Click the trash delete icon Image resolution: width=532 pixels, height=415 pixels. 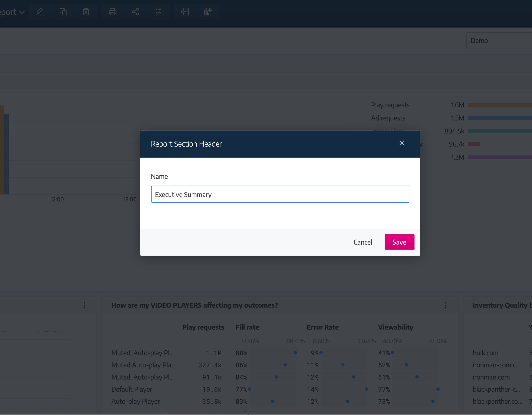click(86, 12)
